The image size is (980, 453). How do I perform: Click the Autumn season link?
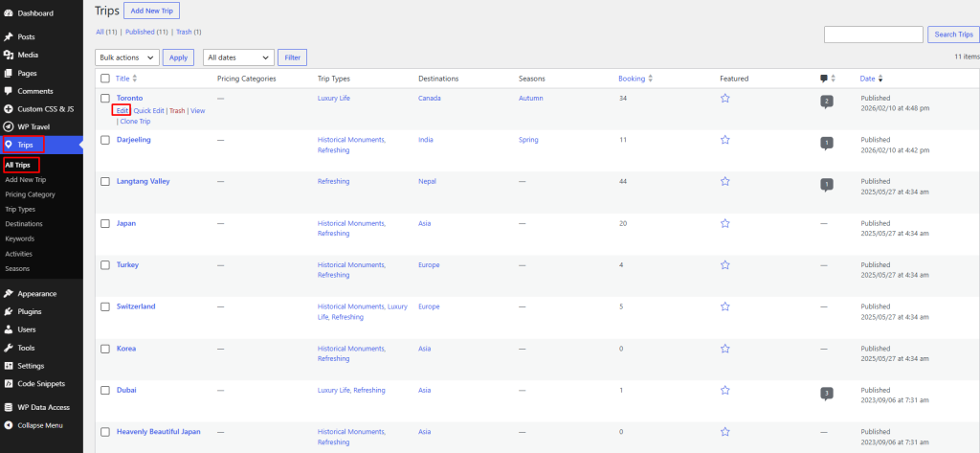tap(530, 99)
